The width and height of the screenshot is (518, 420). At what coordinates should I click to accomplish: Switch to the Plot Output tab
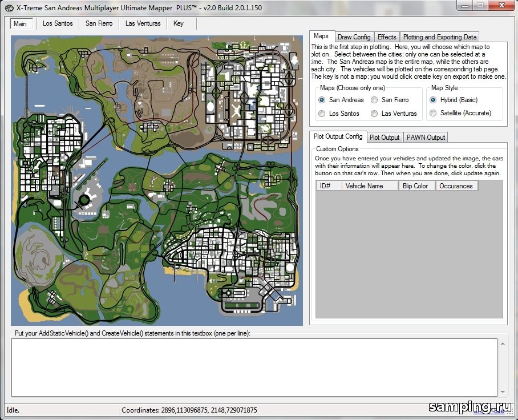click(x=385, y=138)
